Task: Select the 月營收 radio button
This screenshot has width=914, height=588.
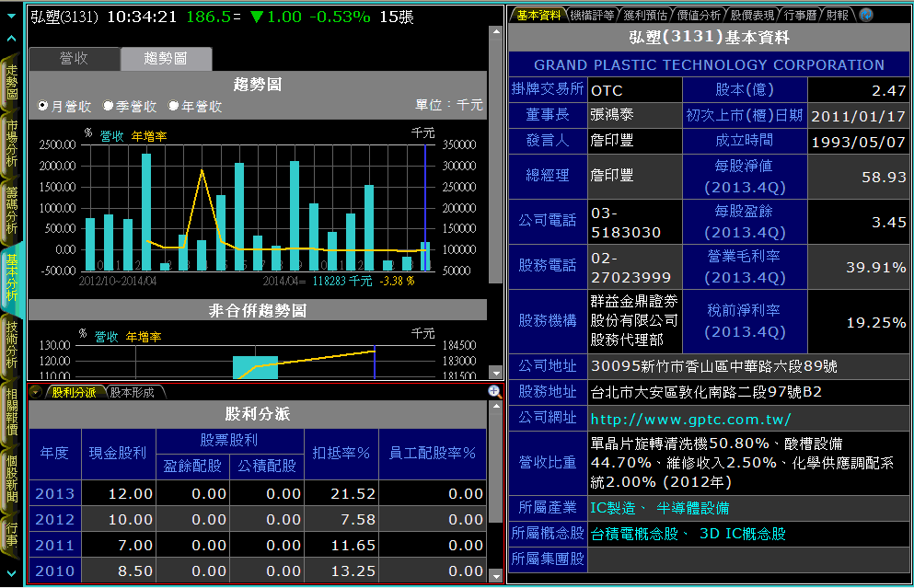Action: [x=42, y=106]
